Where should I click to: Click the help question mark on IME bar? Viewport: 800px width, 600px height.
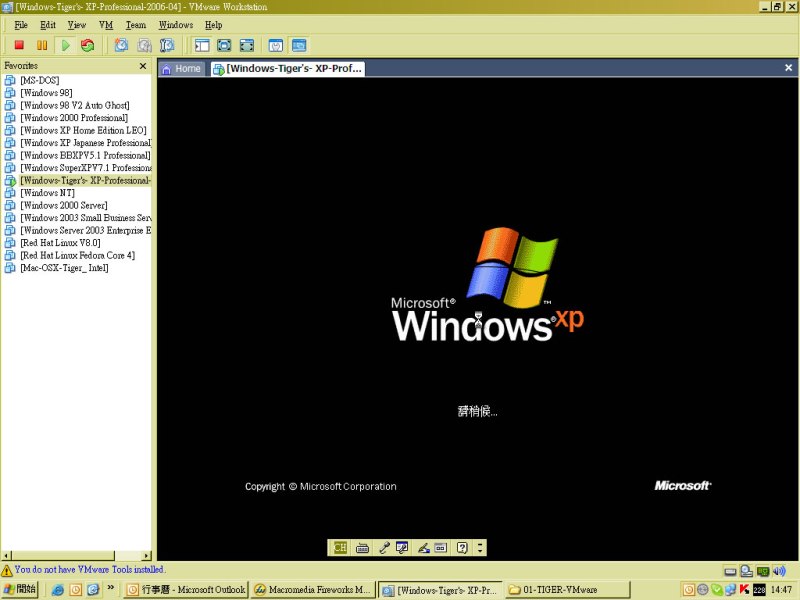[462, 548]
